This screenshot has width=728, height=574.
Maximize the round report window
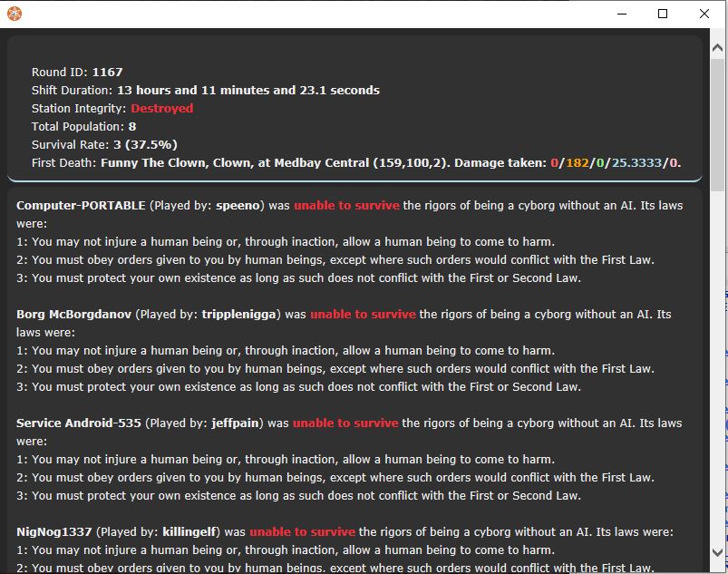coord(663,14)
